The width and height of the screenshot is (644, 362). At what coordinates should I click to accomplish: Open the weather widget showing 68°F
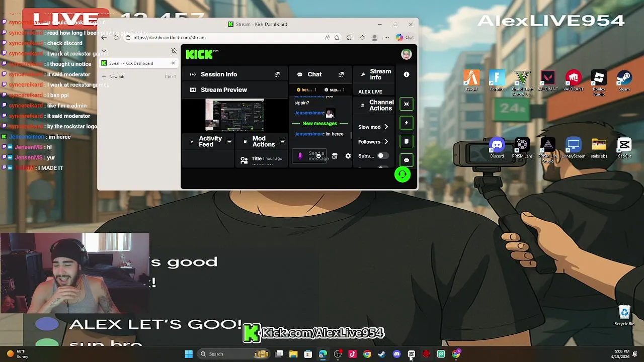(x=17, y=354)
